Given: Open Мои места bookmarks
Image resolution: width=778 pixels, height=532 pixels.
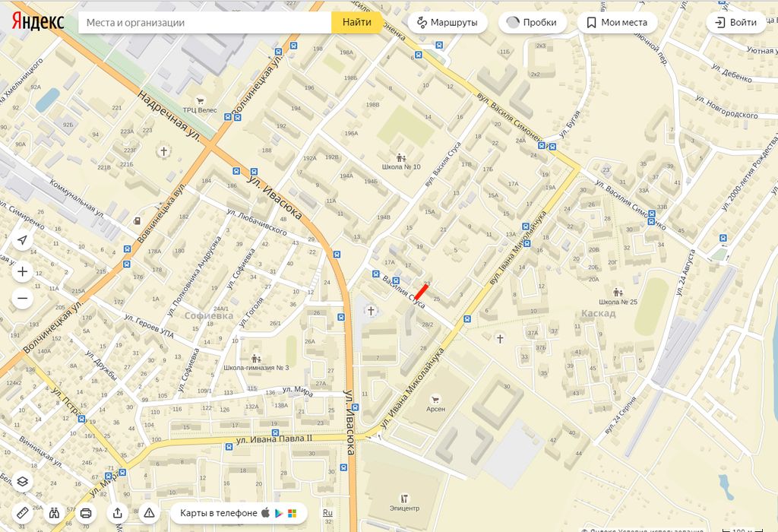Looking at the screenshot, I should point(617,22).
